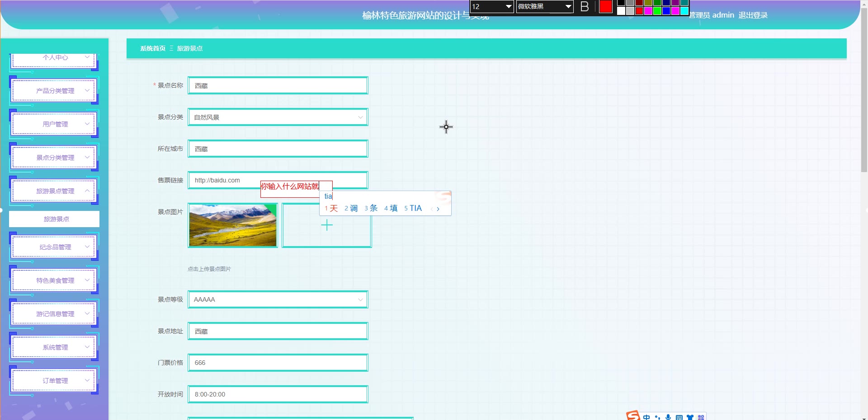Toggle Sogou punctuation mode
Screen dimensions: 868x420
coord(657,417)
